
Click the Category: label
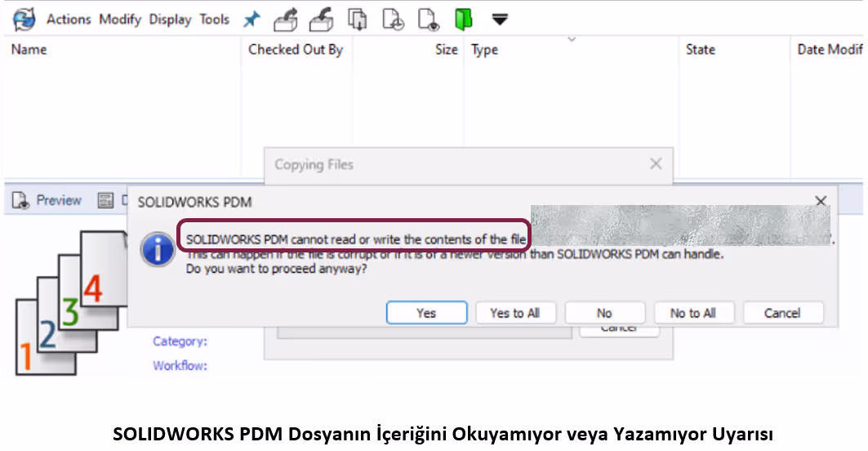click(x=180, y=342)
